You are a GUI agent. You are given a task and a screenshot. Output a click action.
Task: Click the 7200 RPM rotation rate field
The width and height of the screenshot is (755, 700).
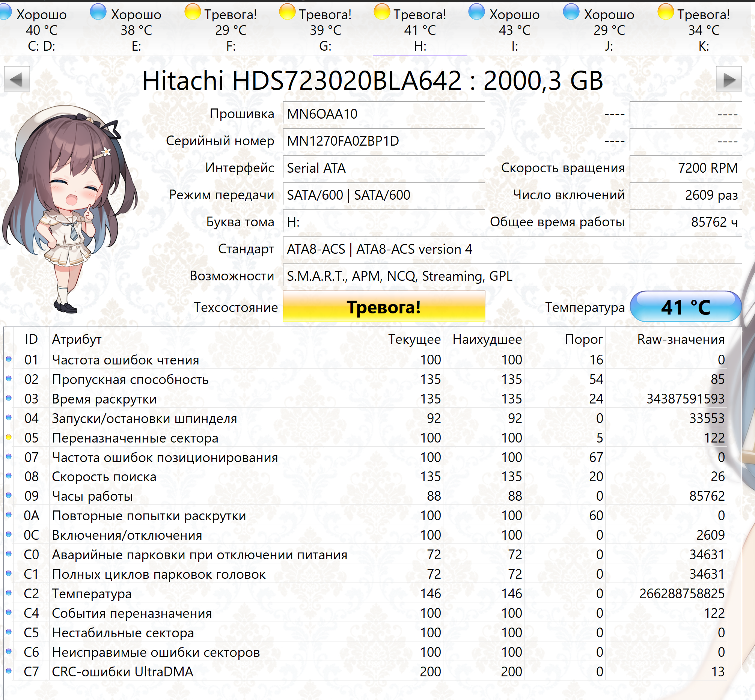coord(686,167)
